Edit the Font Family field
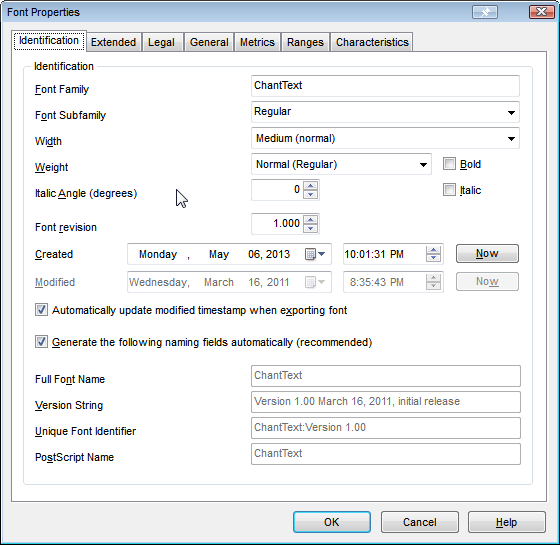 click(385, 86)
